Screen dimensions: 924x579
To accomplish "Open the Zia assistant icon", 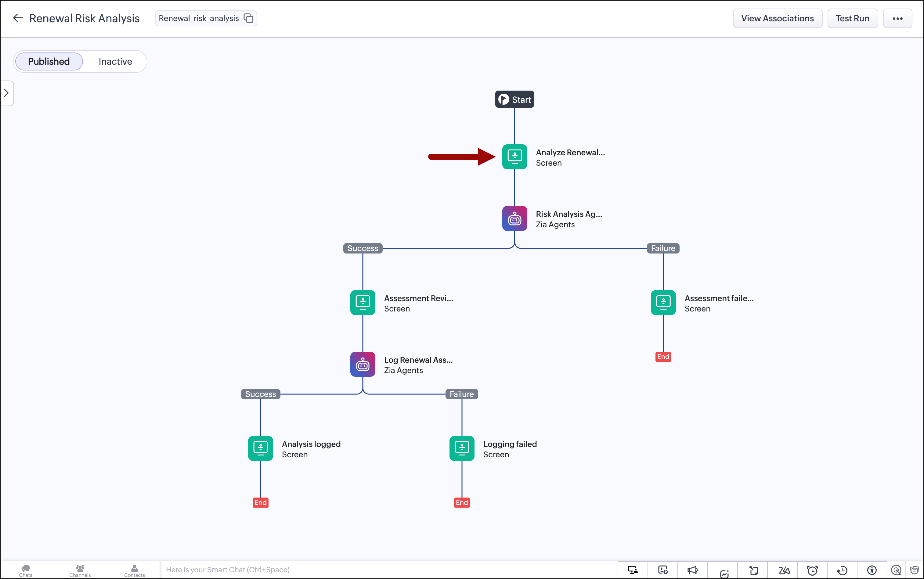I will coord(784,570).
